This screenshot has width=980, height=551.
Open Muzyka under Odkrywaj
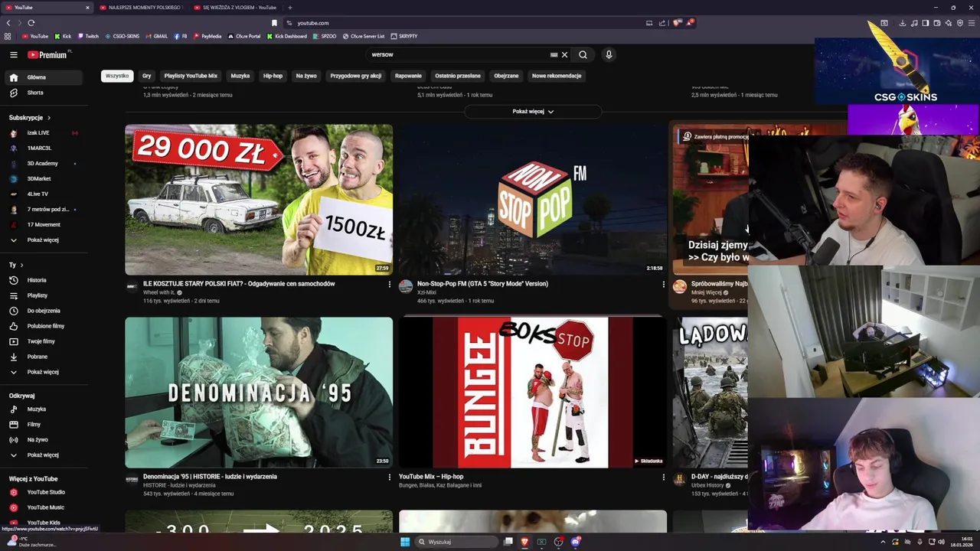[x=44, y=409]
